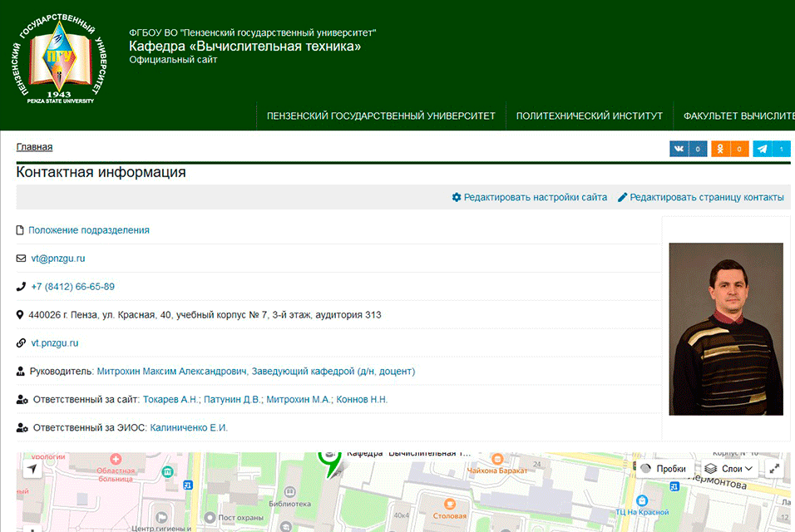Viewport: 795px width, 532px height.
Task: Click the Столовая cafe icon on map
Action: 449,504
